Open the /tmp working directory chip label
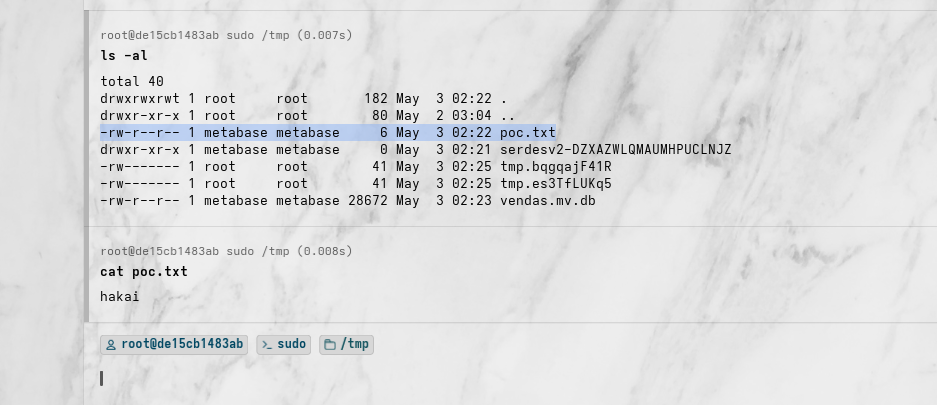This screenshot has width=937, height=405. 354,344
